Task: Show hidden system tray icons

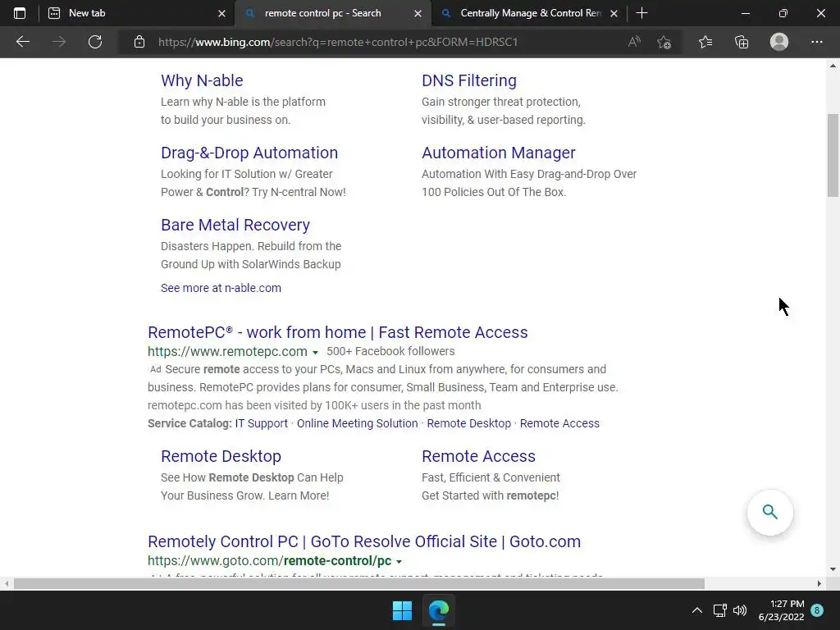Action: 697,610
